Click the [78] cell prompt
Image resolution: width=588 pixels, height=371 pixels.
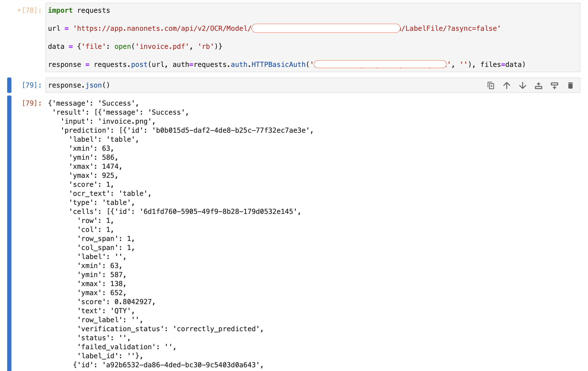point(31,10)
